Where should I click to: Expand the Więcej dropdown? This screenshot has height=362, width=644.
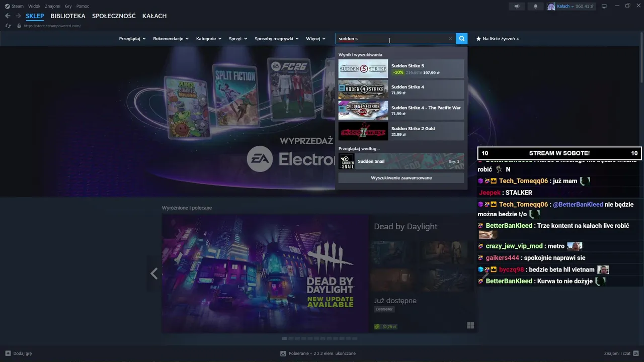pyautogui.click(x=316, y=39)
